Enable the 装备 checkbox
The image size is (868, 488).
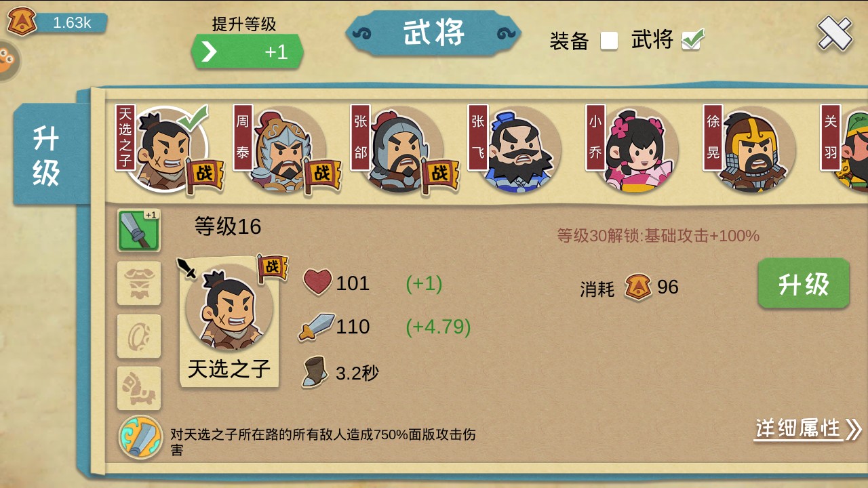click(x=609, y=41)
